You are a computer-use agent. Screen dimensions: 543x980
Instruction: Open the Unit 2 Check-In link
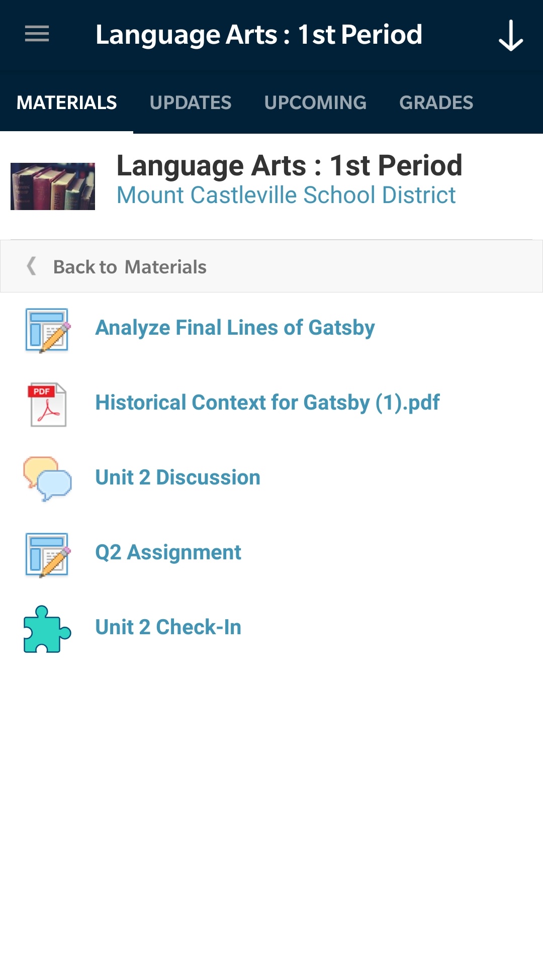(168, 627)
